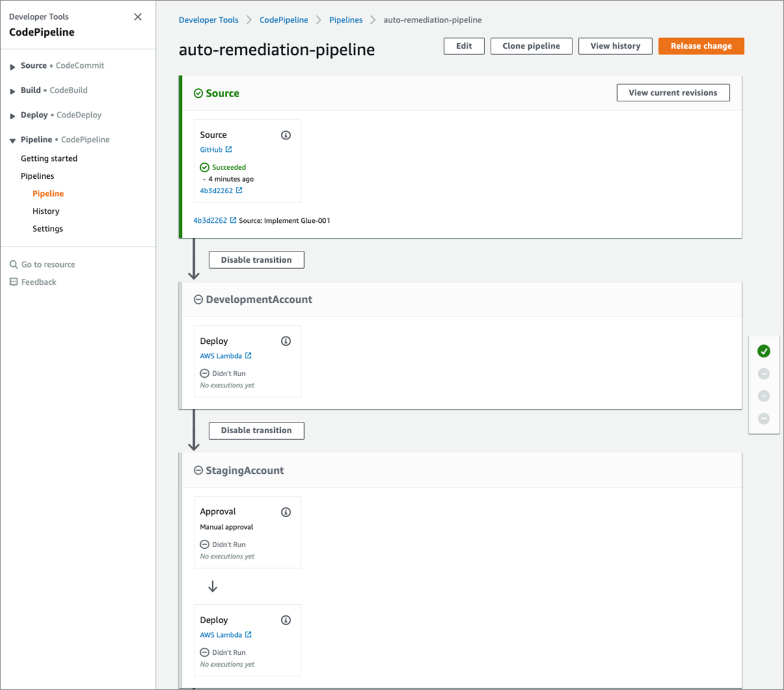Click the auto-remediation-pipeline page title
Viewport: 784px width, 690px height.
pyautogui.click(x=277, y=49)
